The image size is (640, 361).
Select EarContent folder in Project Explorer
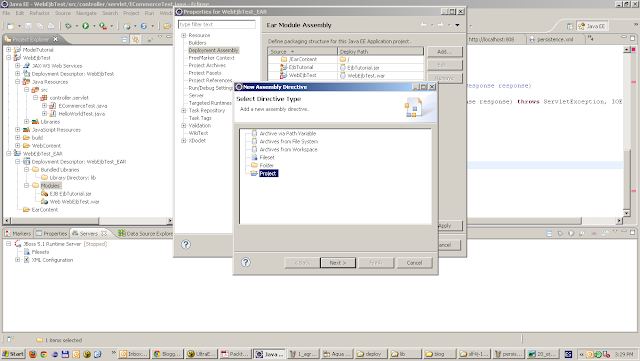click(x=44, y=210)
